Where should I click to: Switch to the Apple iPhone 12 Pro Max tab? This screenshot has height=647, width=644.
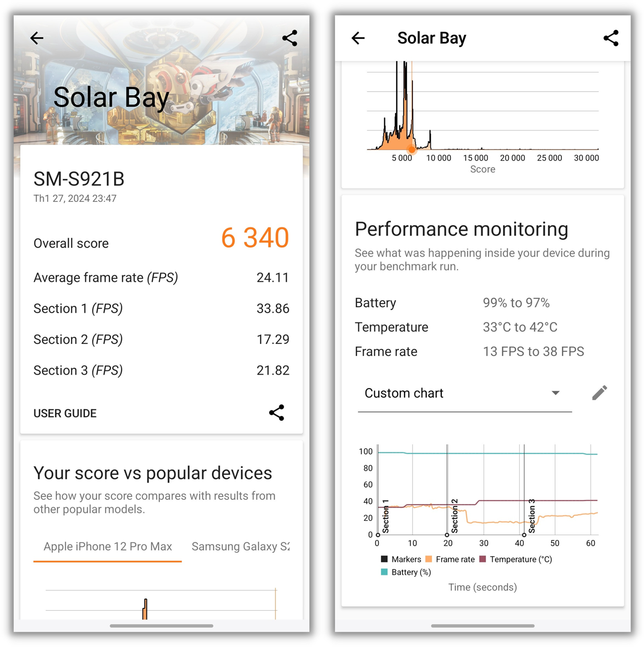(x=108, y=546)
